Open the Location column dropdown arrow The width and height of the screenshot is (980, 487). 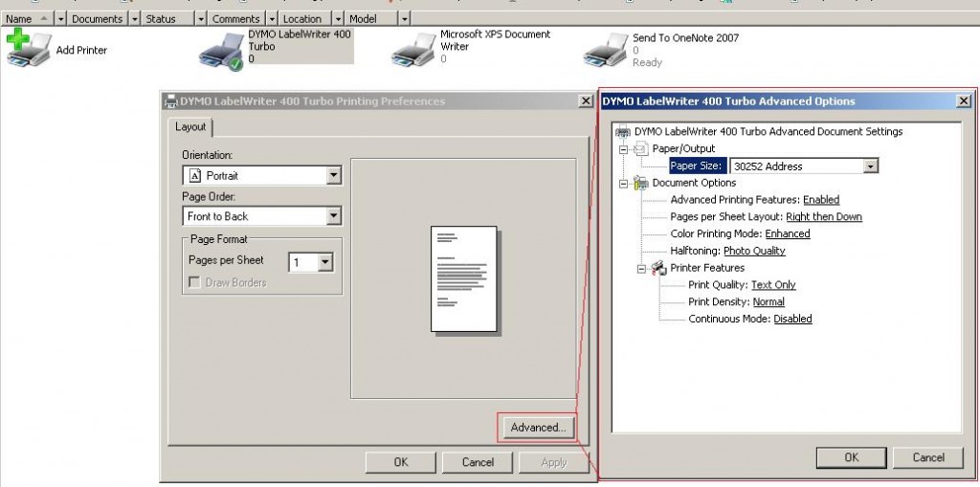click(338, 19)
